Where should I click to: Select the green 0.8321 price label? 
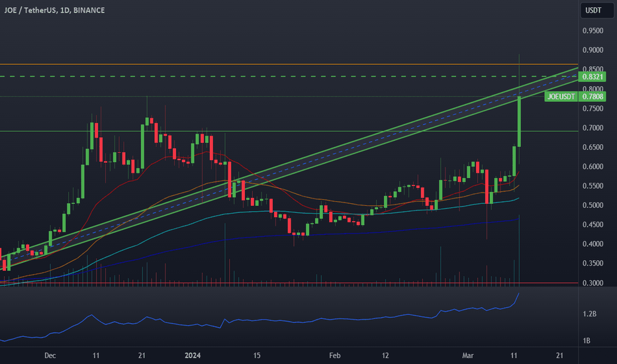593,77
